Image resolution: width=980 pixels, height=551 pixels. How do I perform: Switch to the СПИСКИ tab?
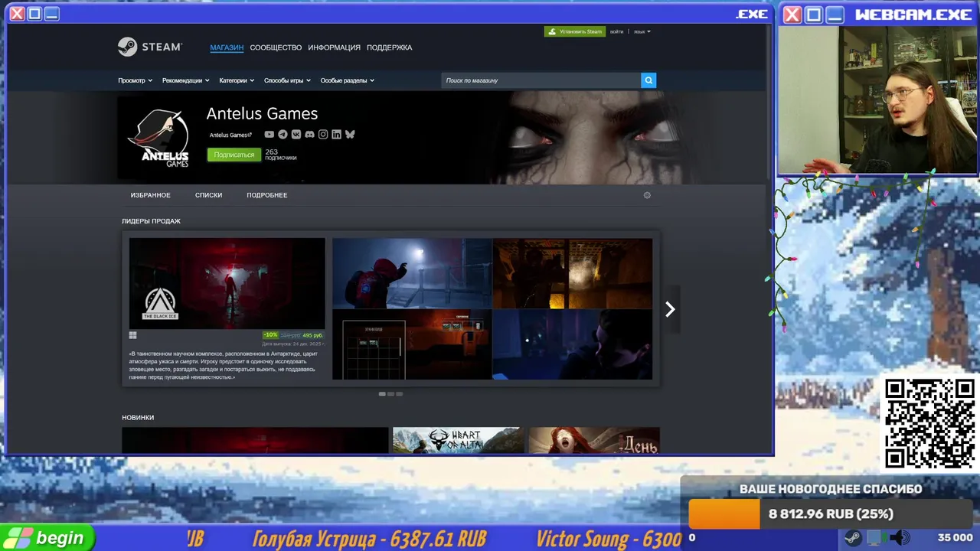click(208, 195)
